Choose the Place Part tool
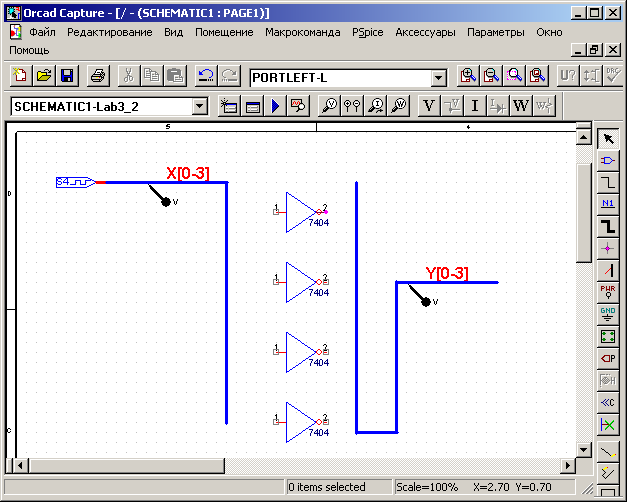Viewport: 627px width, 502px height. coord(608,161)
